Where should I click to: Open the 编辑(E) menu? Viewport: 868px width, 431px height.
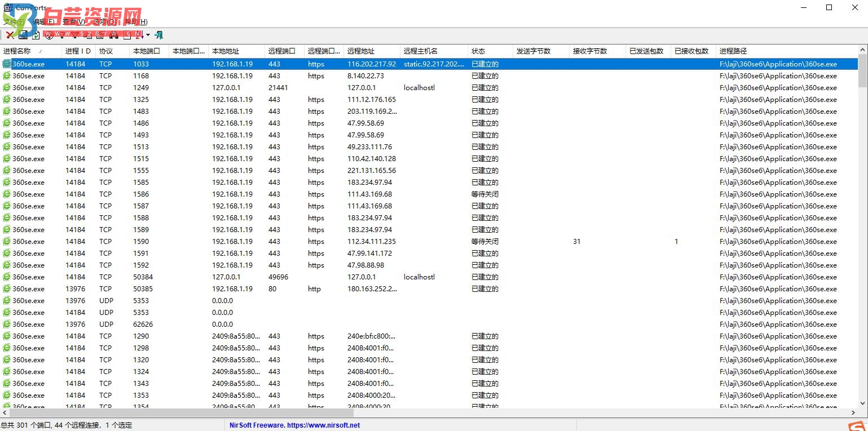click(44, 22)
